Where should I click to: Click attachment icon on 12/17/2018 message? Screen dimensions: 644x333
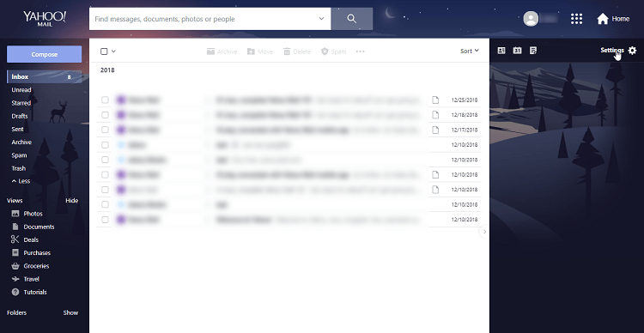pyautogui.click(x=435, y=130)
